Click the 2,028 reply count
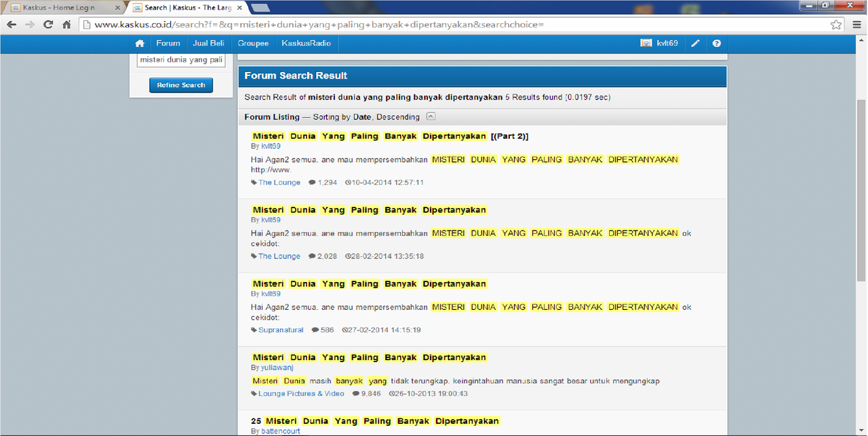This screenshot has width=868, height=436. [327, 256]
